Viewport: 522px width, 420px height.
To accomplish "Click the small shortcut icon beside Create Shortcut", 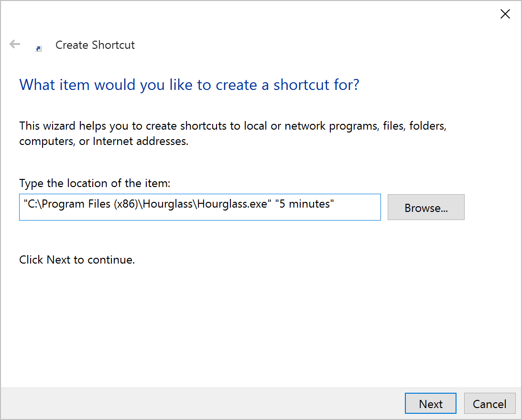I will (38, 48).
